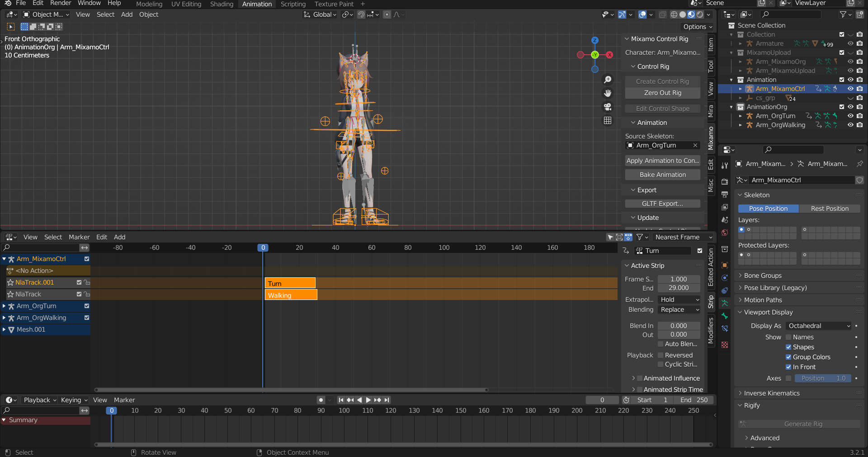Open the editor type icon of the NLA editor
Screen dimensions: 868x457
(x=9, y=237)
